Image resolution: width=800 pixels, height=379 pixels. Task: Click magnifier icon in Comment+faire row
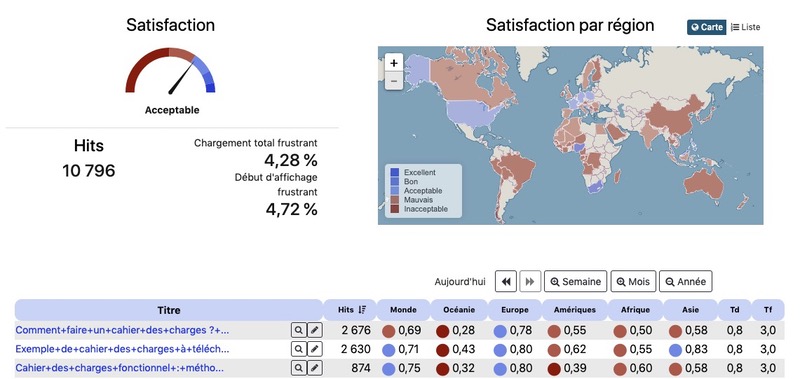point(298,330)
